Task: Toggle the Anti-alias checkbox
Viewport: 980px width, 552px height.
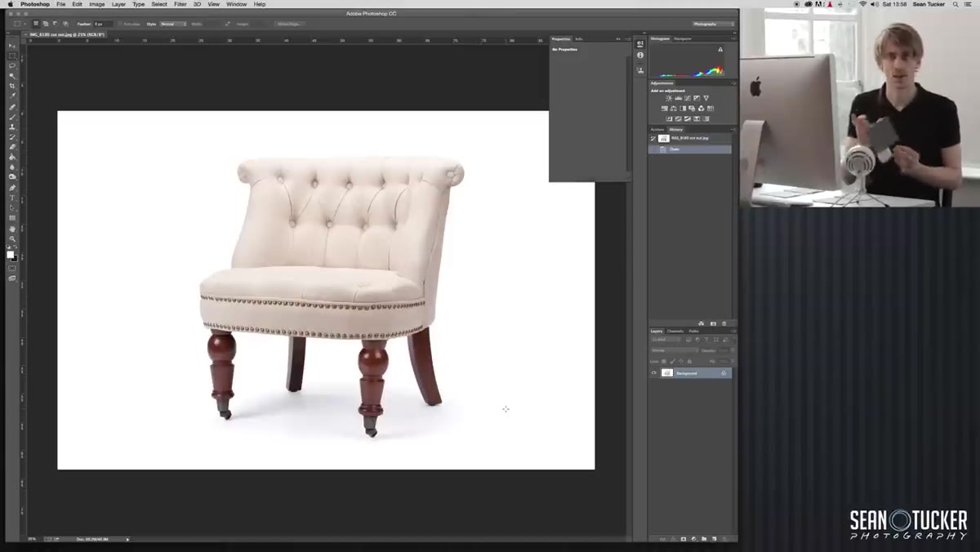Action: (x=121, y=24)
